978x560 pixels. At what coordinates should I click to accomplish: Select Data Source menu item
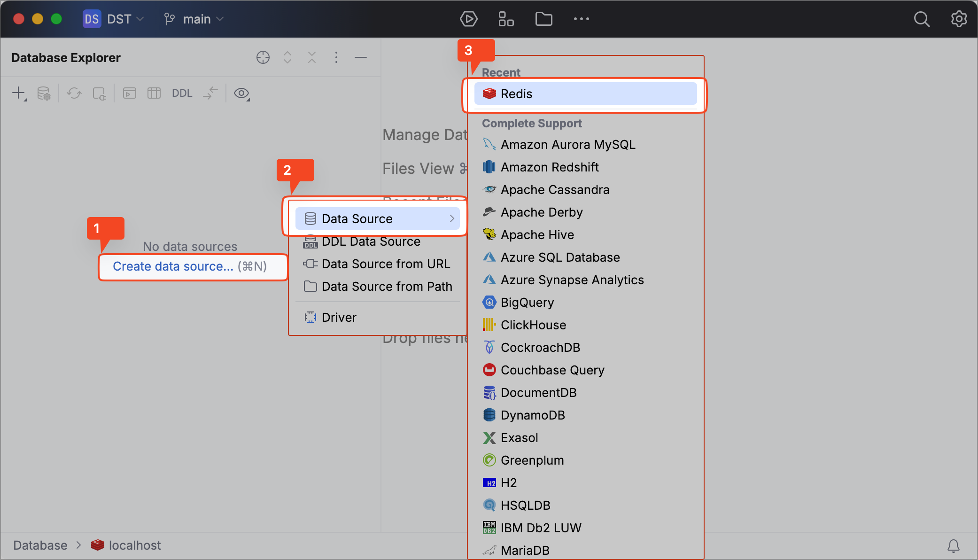pyautogui.click(x=377, y=218)
